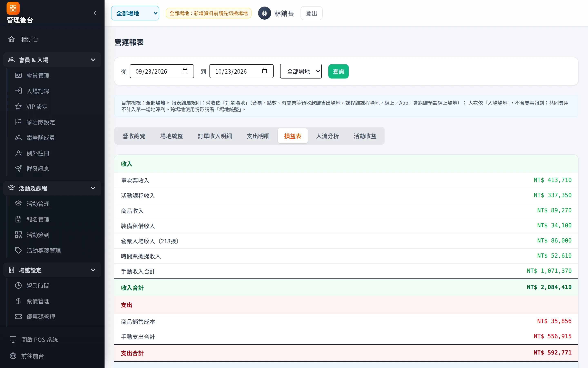The image size is (588, 368).
Task: Click the orange 管理後台 logo icon
Action: click(13, 8)
